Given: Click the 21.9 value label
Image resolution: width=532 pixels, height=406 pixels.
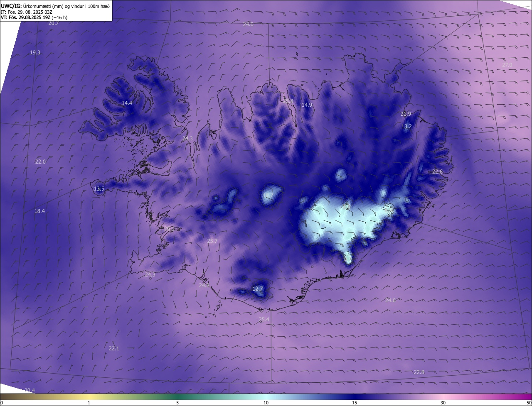Looking at the screenshot, I should (406, 114).
